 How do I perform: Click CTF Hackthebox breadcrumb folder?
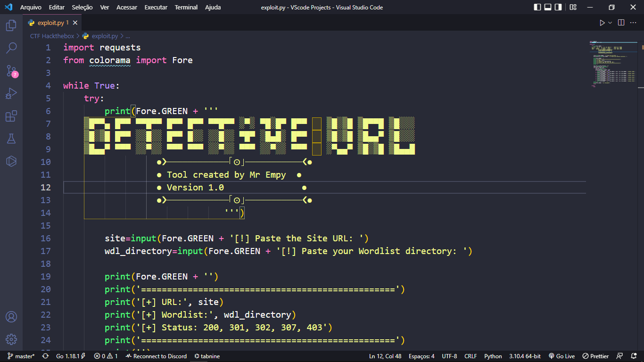point(52,36)
